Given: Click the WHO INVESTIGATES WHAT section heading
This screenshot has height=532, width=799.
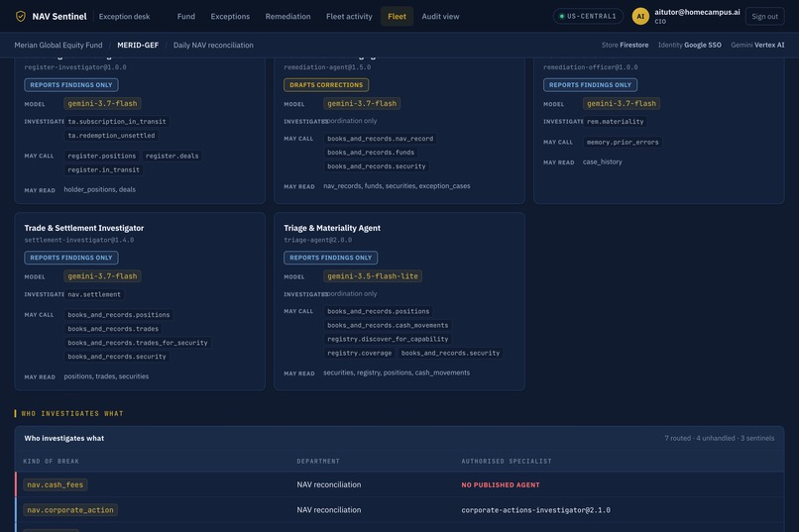Looking at the screenshot, I should (x=72, y=413).
